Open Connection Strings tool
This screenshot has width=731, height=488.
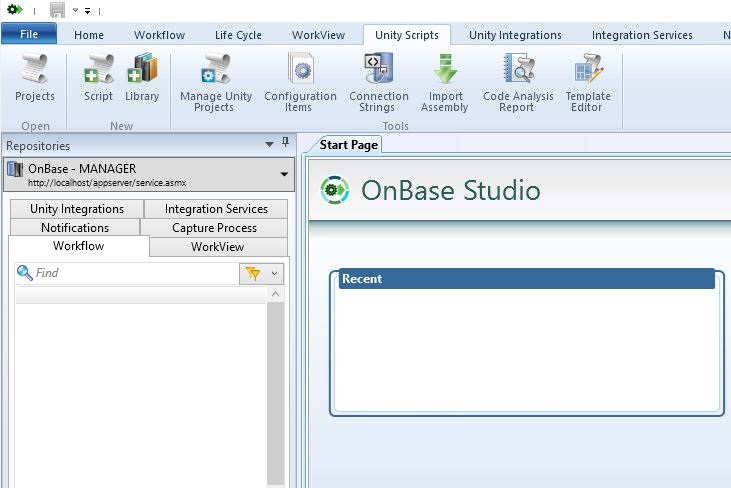point(379,83)
